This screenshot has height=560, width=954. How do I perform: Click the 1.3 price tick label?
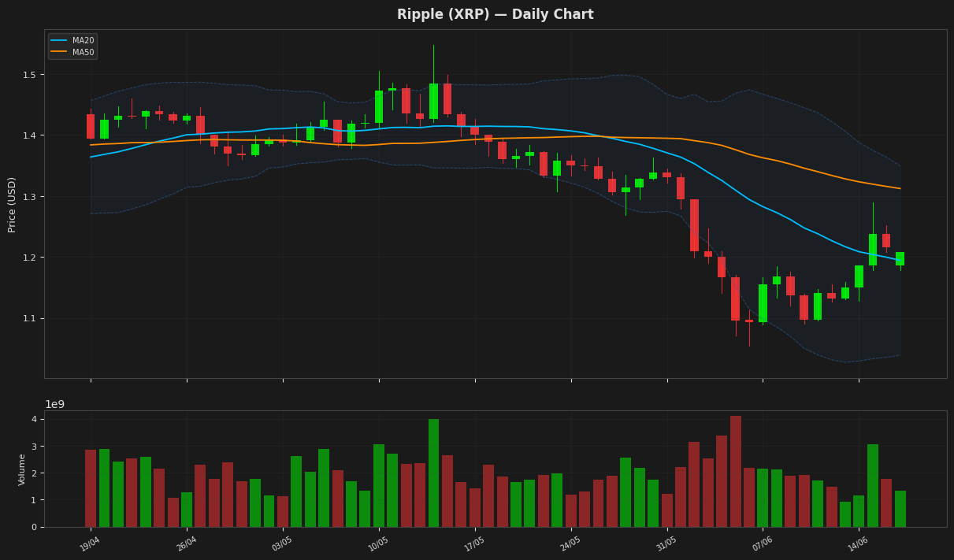pyautogui.click(x=31, y=197)
